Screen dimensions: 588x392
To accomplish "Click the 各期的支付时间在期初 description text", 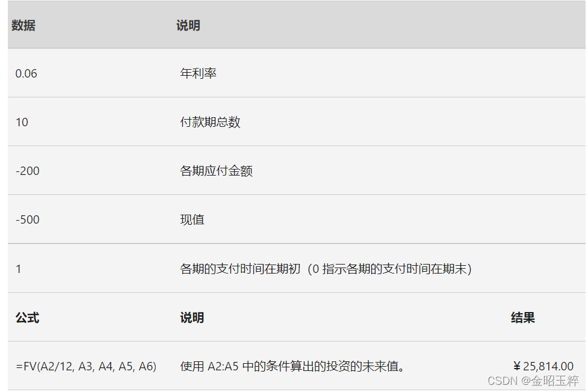I will 240,269.
